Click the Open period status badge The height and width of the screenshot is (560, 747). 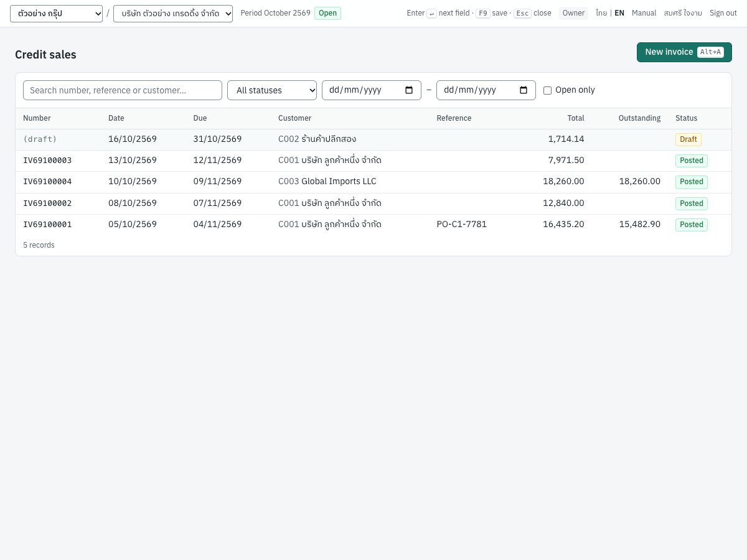pyautogui.click(x=327, y=13)
